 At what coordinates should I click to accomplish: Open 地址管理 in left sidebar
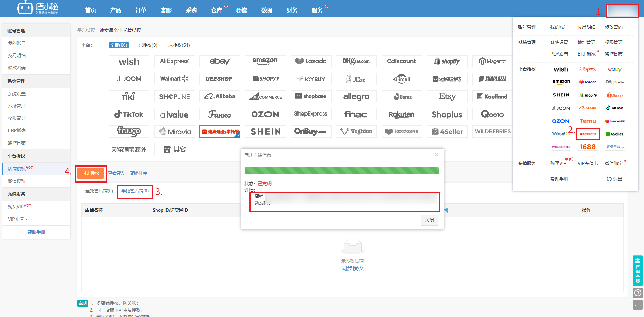(17, 106)
